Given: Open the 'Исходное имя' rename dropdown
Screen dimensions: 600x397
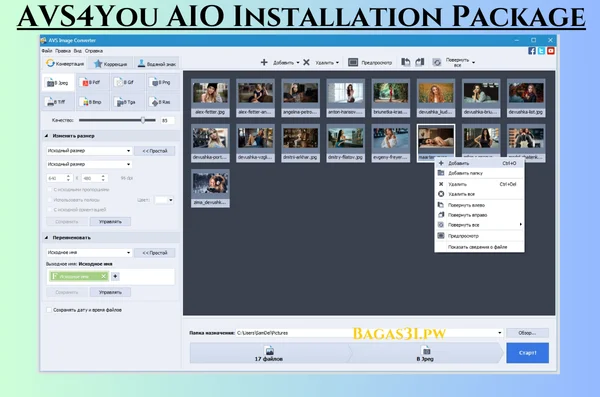Looking at the screenshot, I should pos(89,253).
